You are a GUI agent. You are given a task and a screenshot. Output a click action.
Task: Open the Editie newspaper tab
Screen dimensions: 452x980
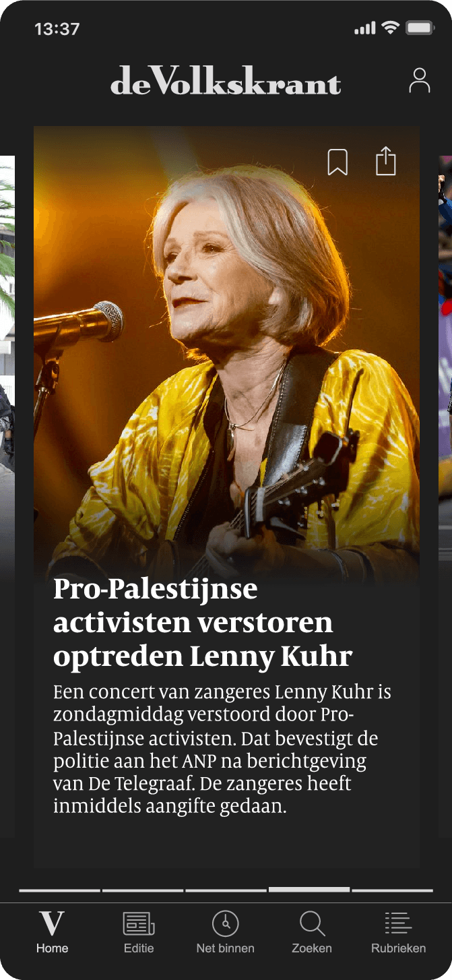(139, 932)
